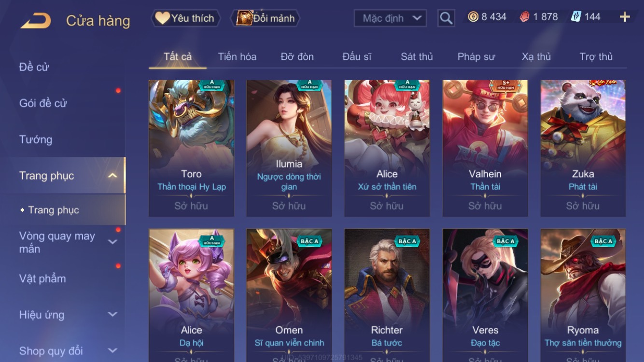Open the Tướng sidebar menu

point(36,139)
